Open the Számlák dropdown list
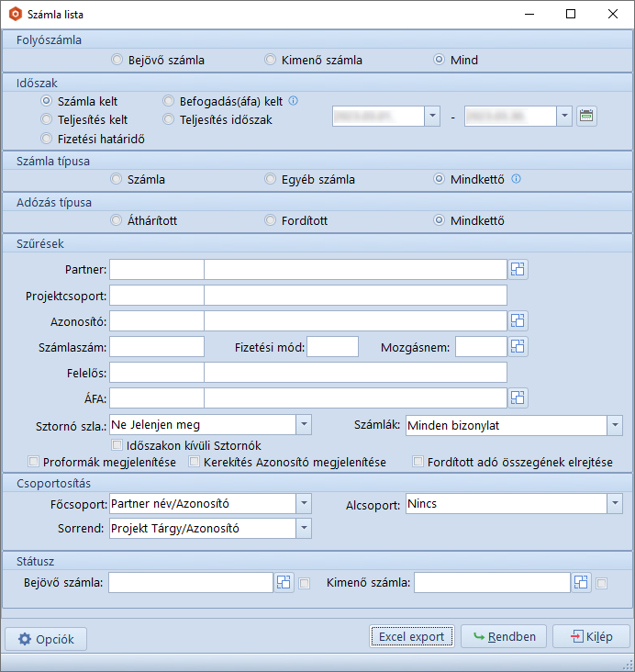This screenshot has width=635, height=672. pyautogui.click(x=614, y=426)
